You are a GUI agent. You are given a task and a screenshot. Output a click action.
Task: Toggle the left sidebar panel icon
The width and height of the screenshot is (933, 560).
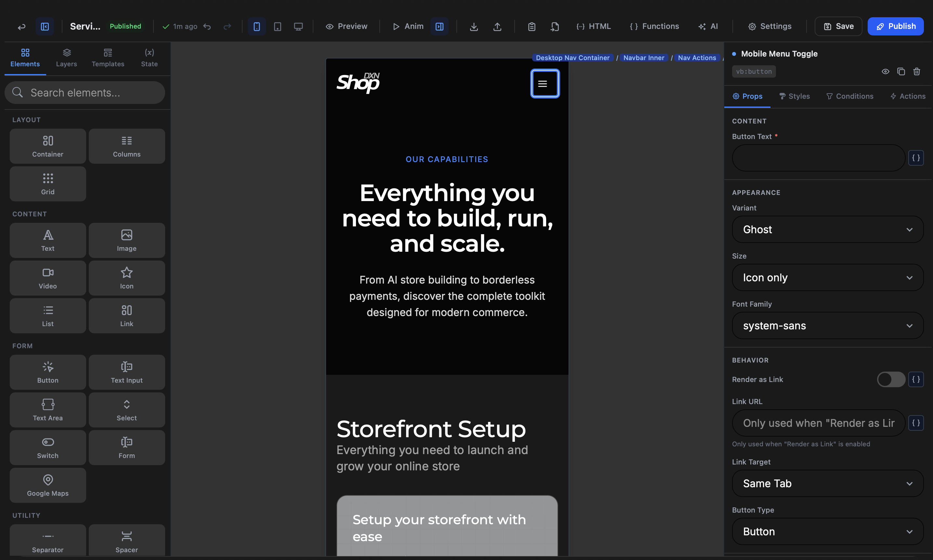45,26
